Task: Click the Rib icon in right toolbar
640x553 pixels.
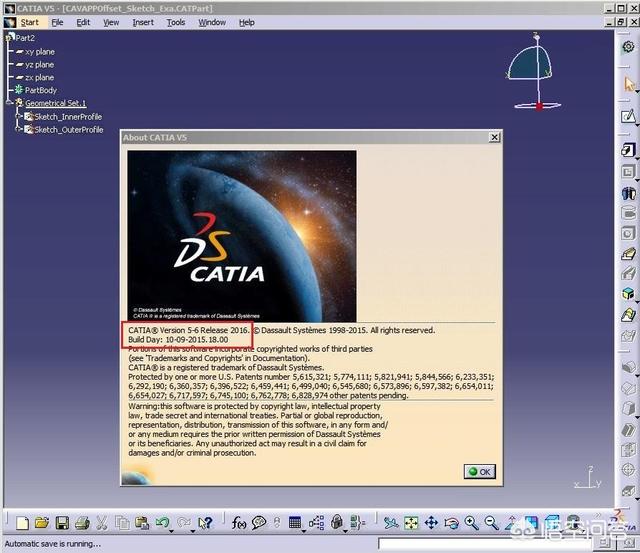Action: coord(628,254)
